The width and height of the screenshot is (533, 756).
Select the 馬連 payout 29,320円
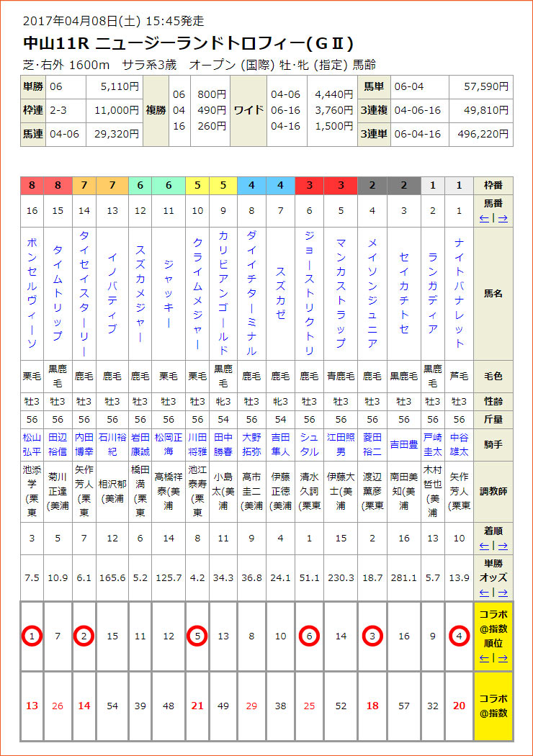117,134
